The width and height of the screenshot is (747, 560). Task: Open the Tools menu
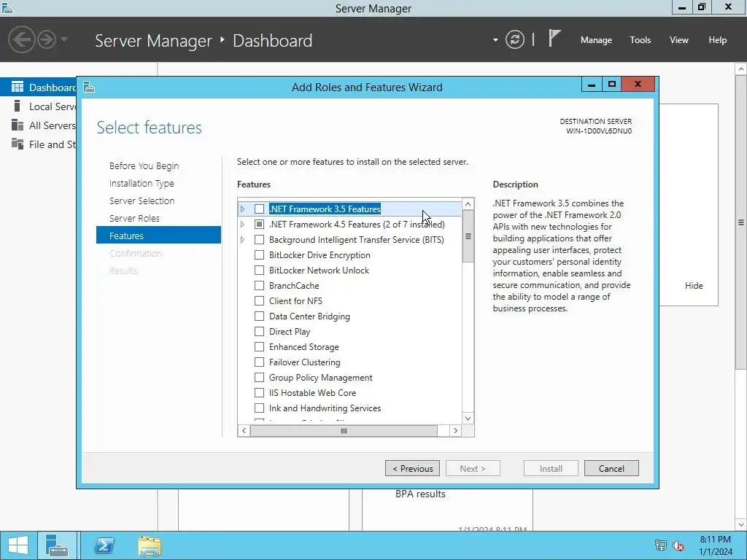[640, 40]
